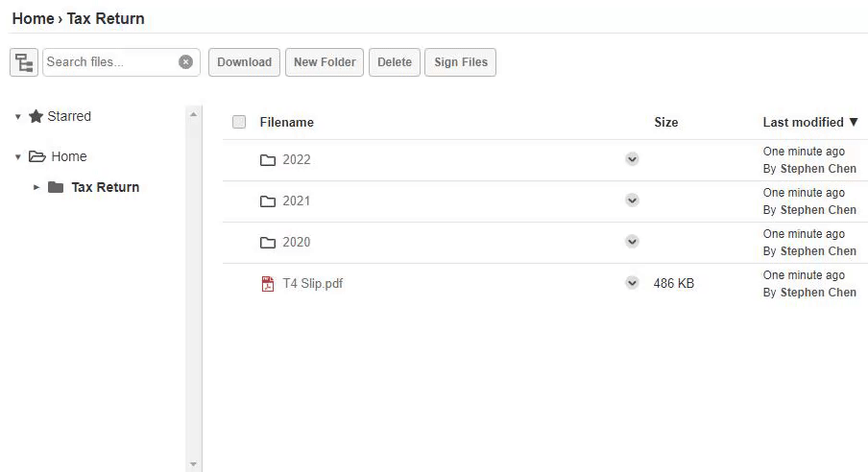This screenshot has height=472, width=868.
Task: Go to Home in the breadcrumb
Action: coord(34,18)
